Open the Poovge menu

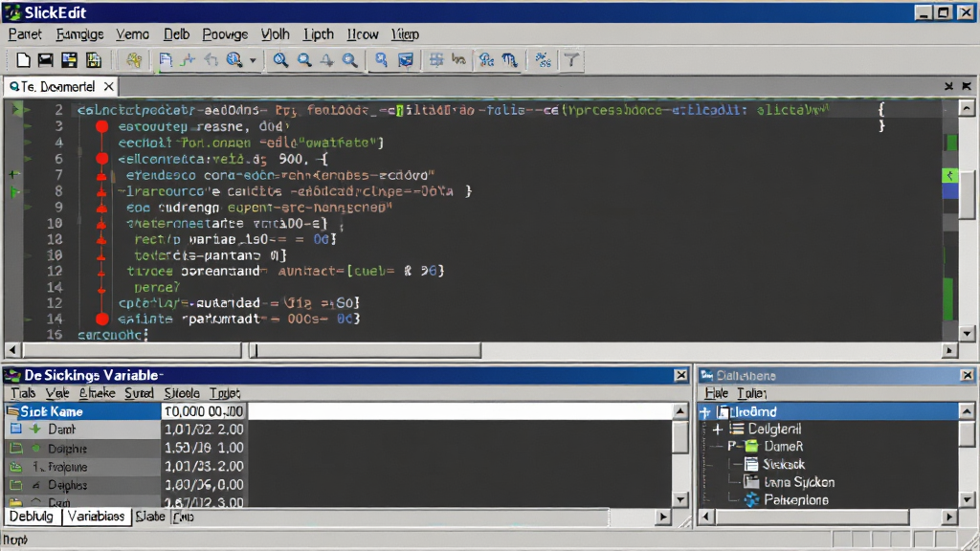point(225,34)
